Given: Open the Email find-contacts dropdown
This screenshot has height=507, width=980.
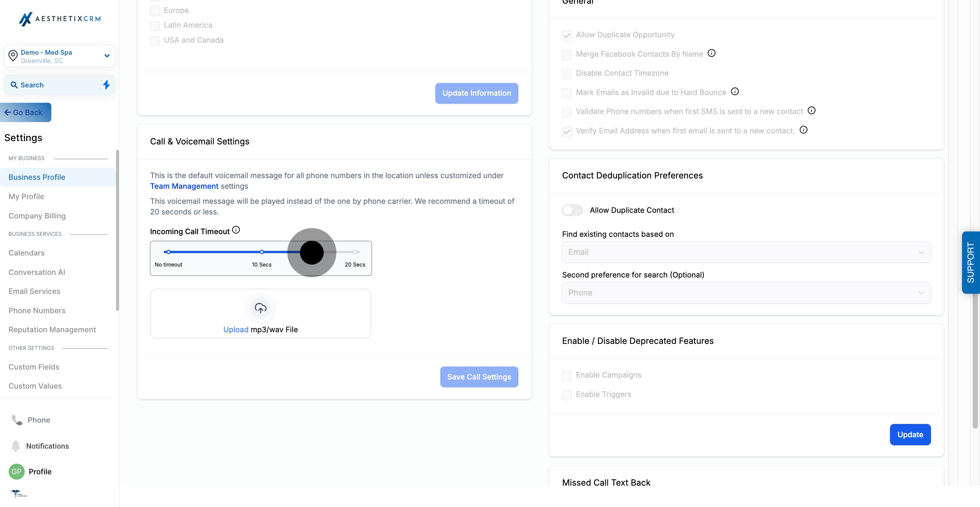Looking at the screenshot, I should (746, 252).
